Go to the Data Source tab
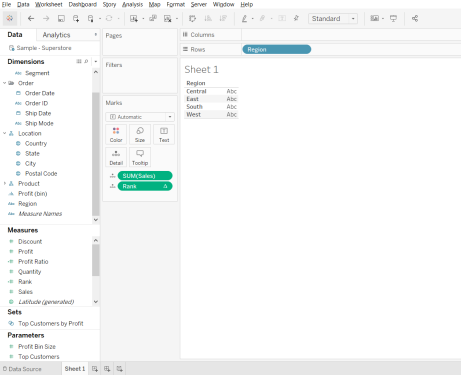 point(22,369)
